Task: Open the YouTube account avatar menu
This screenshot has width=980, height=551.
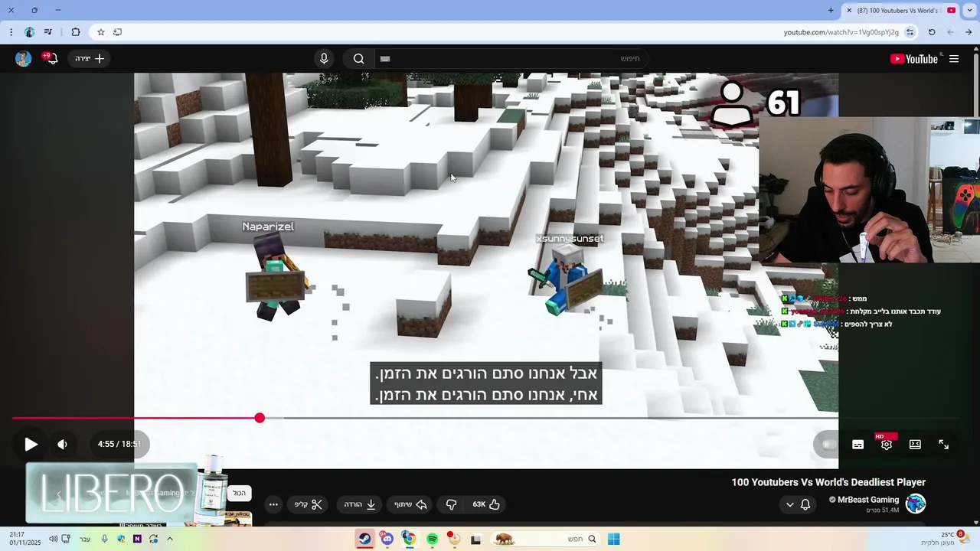Action: pos(24,59)
